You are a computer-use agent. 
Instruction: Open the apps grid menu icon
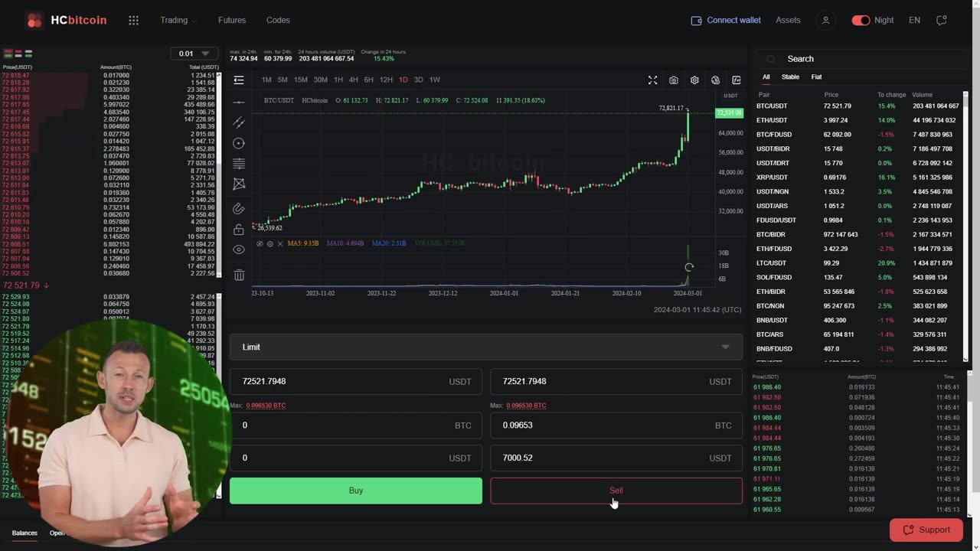(x=134, y=21)
